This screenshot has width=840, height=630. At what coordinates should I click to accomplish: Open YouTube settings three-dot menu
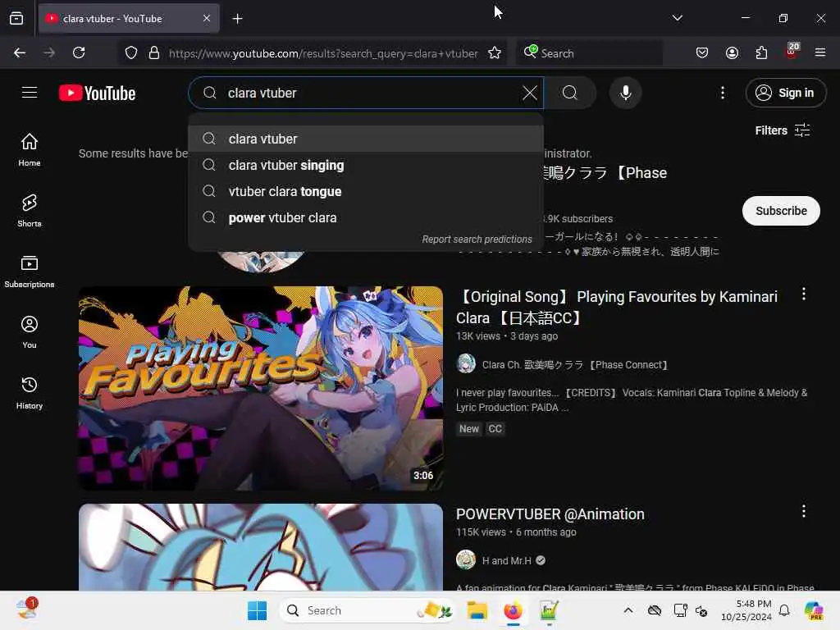click(723, 93)
